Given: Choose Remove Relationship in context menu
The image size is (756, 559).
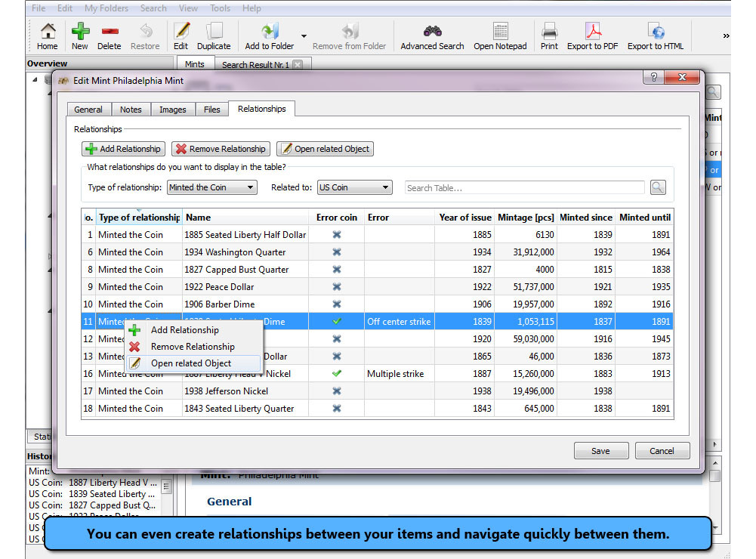Looking at the screenshot, I should (x=194, y=346).
